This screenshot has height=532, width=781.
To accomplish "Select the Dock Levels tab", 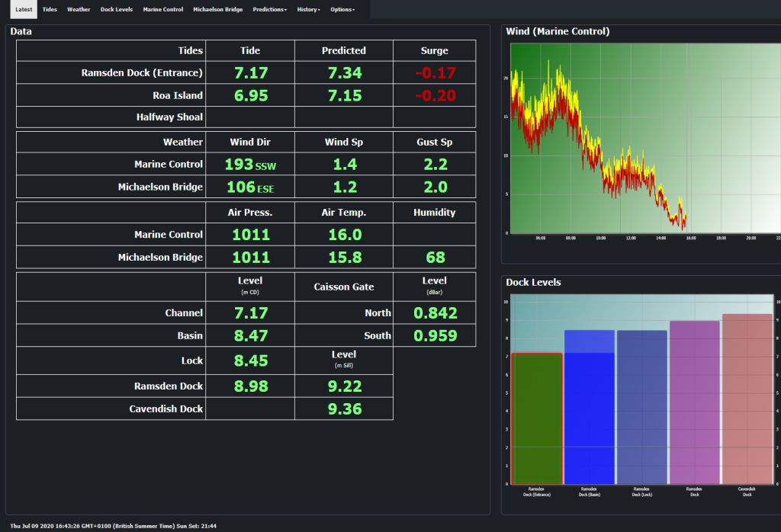I will pyautogui.click(x=116, y=9).
